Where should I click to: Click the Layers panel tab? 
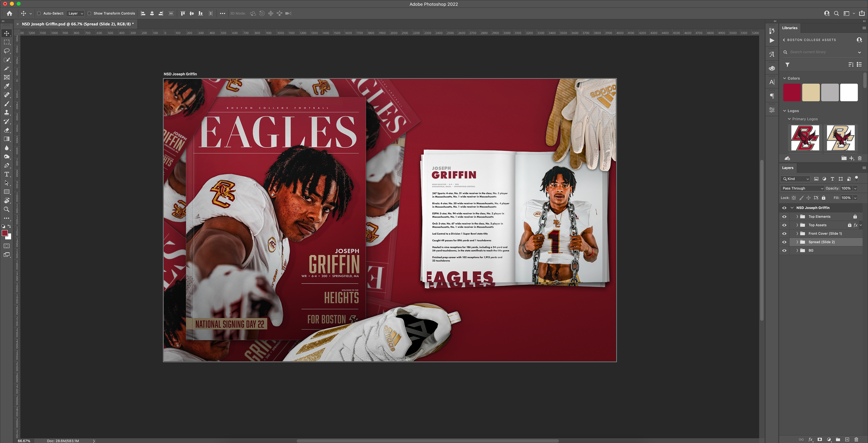click(788, 168)
